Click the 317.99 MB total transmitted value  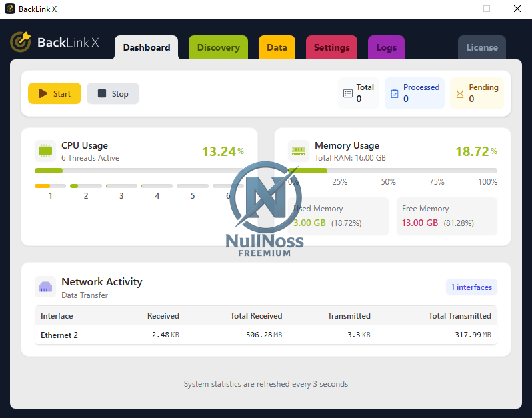pos(473,335)
